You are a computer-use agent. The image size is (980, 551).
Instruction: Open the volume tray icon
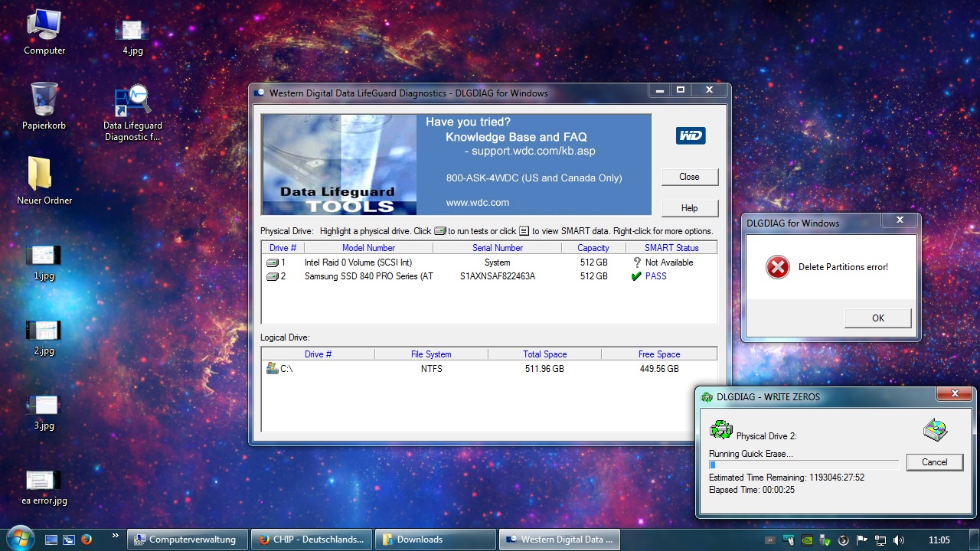coord(899,540)
